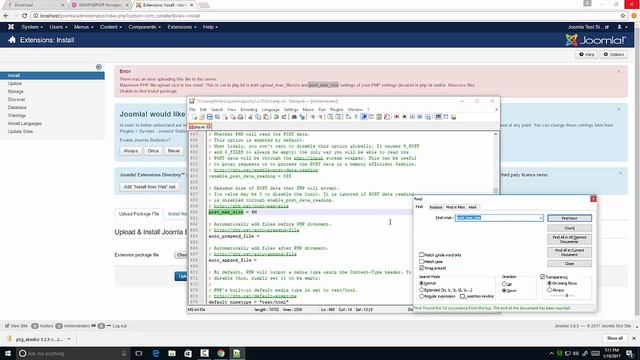Select Normal search mode radio
Screen dimensions: 640x360
coord(422,283)
